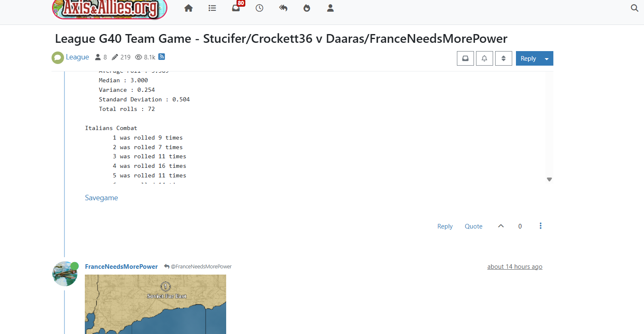The height and width of the screenshot is (334, 644).
Task: Open the All replies icon in navbar
Action: [283, 8]
